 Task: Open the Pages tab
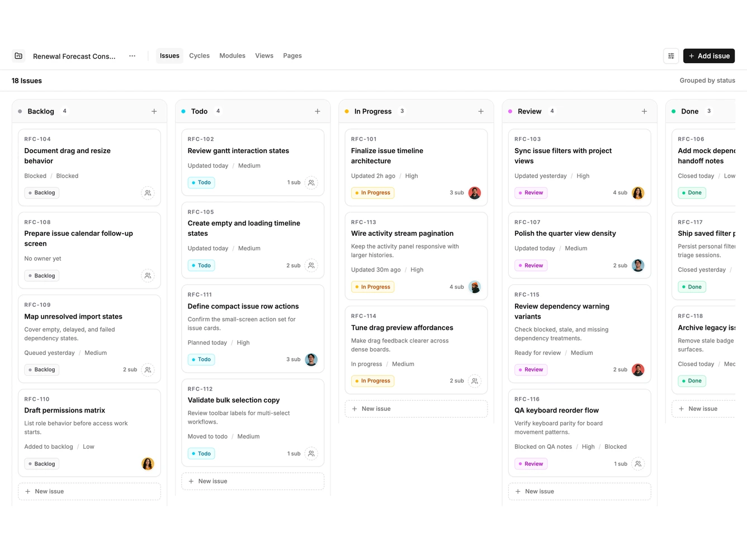pyautogui.click(x=292, y=56)
